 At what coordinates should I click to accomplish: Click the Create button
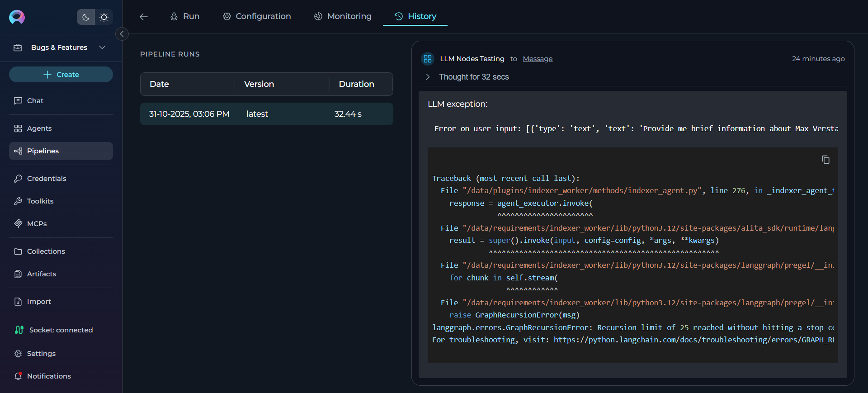pos(61,75)
